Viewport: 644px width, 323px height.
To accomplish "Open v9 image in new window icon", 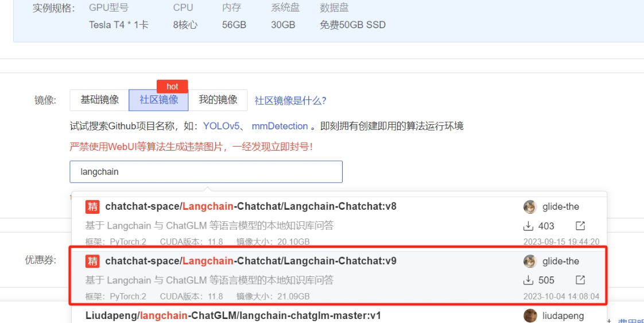I will (x=580, y=280).
